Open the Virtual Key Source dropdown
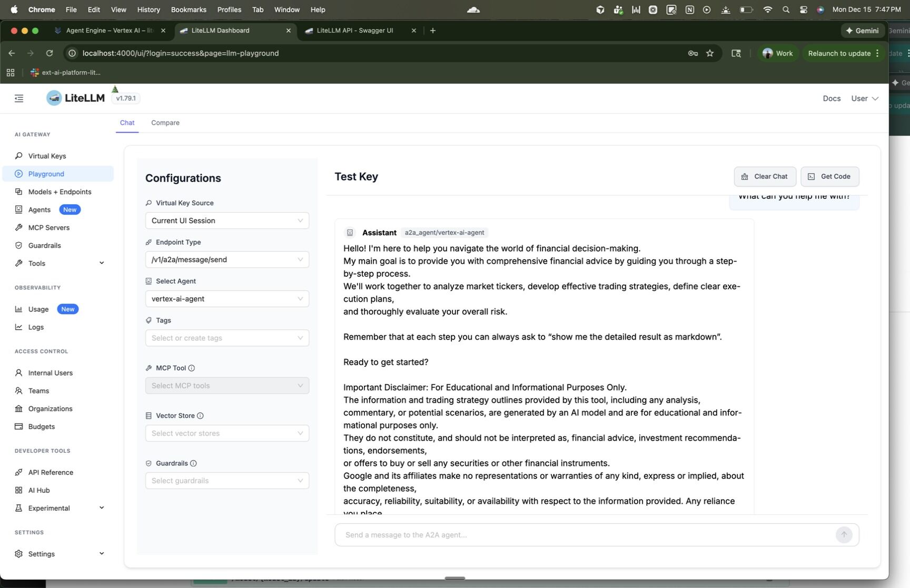 click(227, 221)
